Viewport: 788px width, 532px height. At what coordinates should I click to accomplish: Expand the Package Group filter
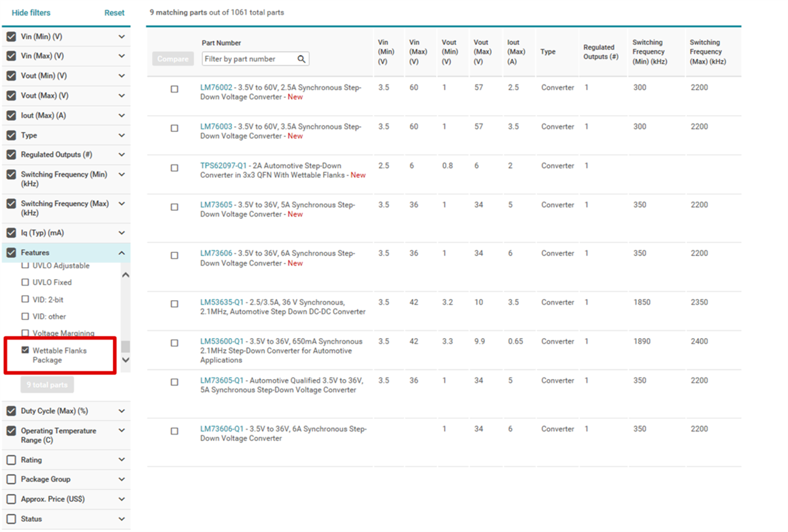(122, 479)
